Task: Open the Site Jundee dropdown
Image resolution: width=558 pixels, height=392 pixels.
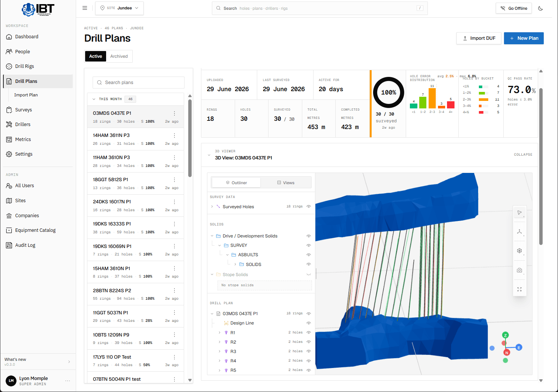Action: [x=119, y=8]
